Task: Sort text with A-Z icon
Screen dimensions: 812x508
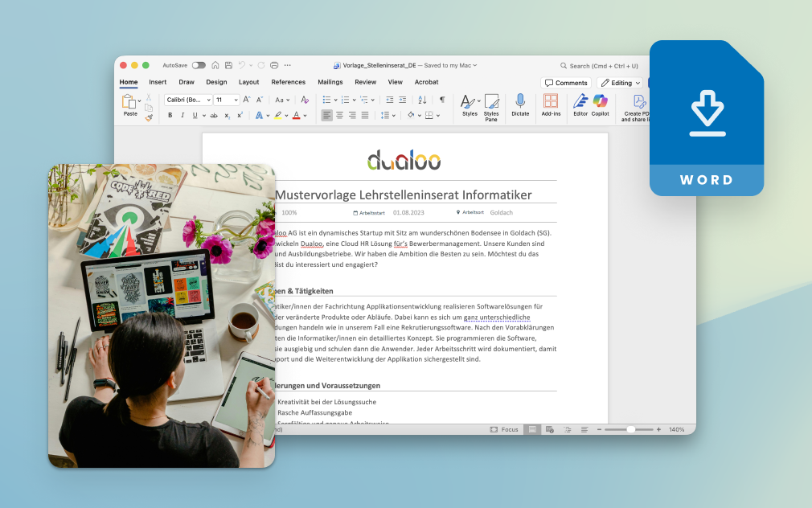Action: pyautogui.click(x=422, y=100)
